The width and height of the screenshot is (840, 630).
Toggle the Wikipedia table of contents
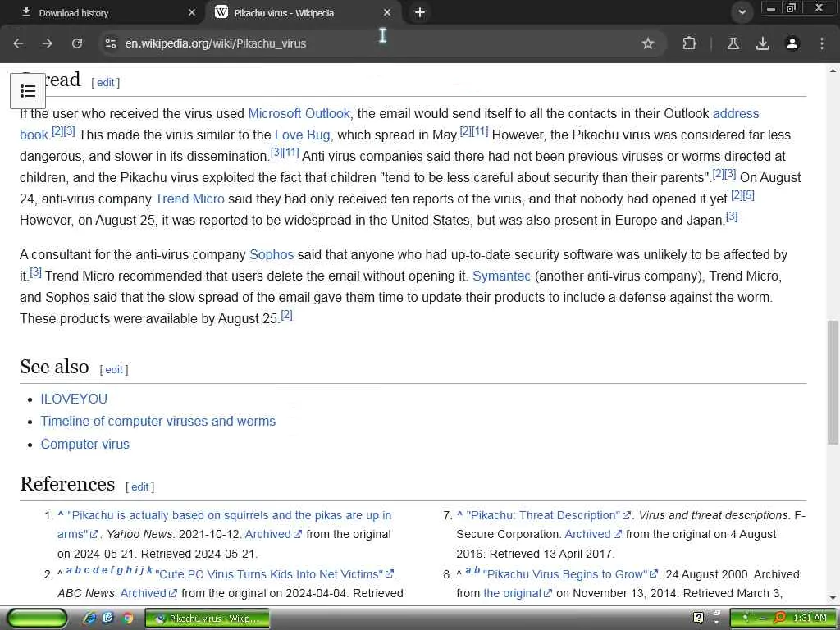(x=28, y=91)
